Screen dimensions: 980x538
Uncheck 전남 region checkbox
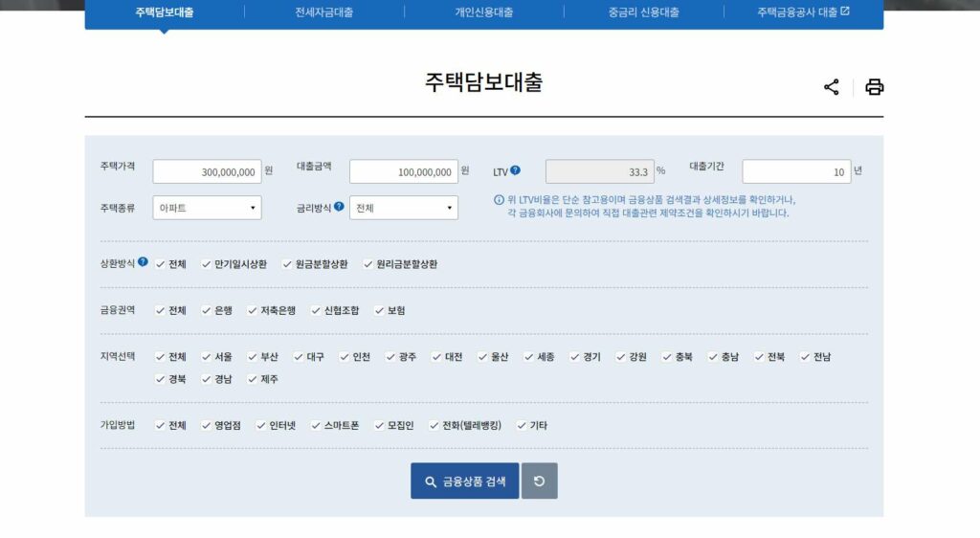coord(805,357)
